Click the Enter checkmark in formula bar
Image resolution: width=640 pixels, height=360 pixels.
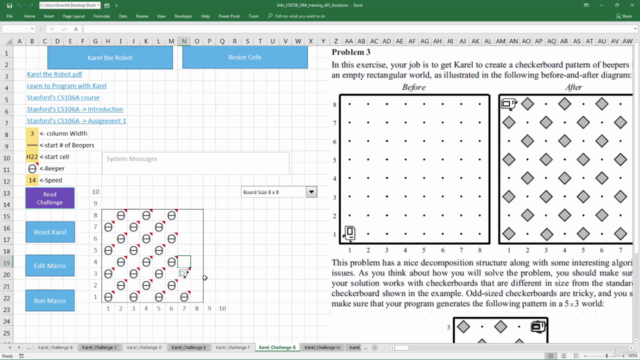pyautogui.click(x=64, y=29)
